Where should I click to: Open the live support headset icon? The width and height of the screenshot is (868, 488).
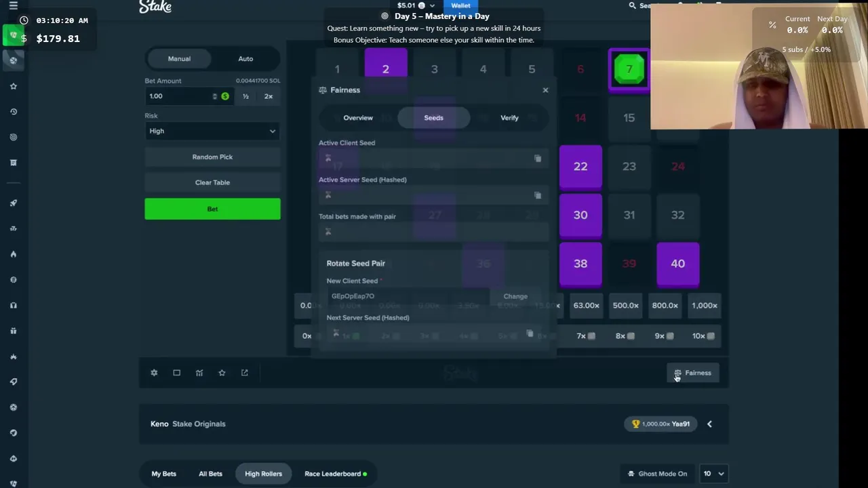click(13, 305)
